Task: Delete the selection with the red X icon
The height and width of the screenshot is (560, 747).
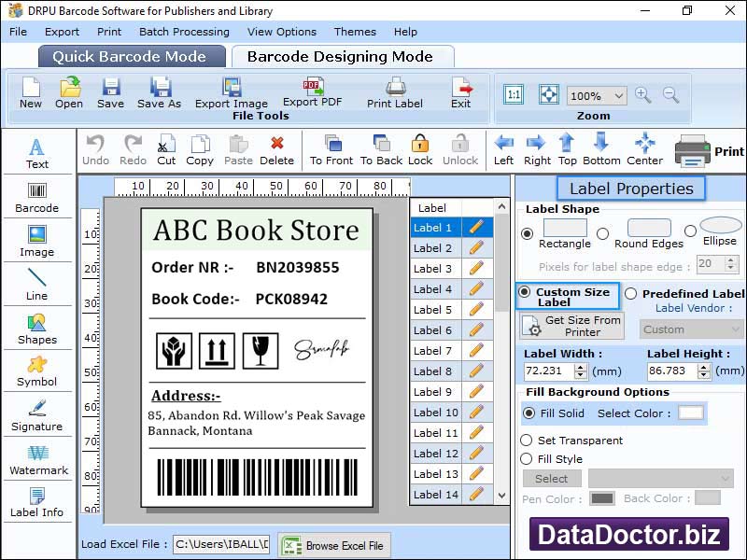Action: coord(276,150)
